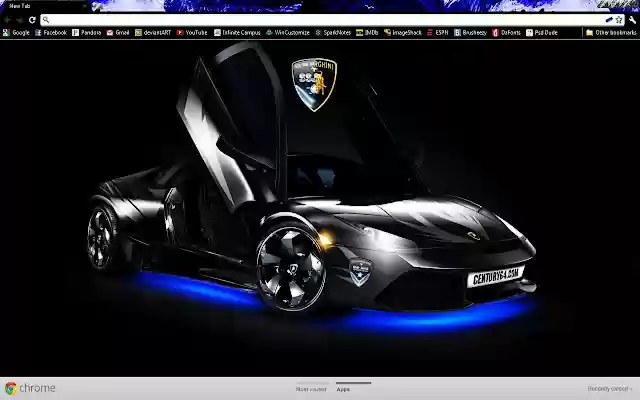Open the Gmail bookmark
Screen dimensions: 640x400
point(118,33)
